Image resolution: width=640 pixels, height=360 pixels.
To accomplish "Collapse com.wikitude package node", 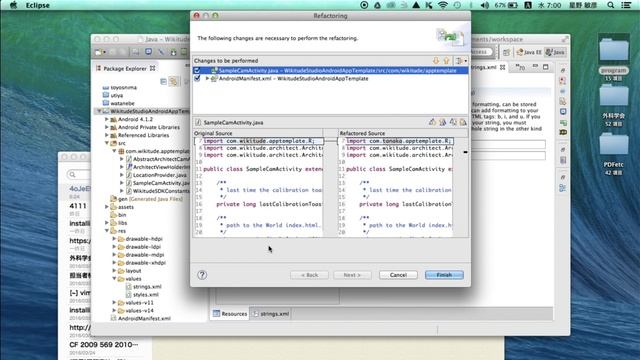I will [x=114, y=151].
